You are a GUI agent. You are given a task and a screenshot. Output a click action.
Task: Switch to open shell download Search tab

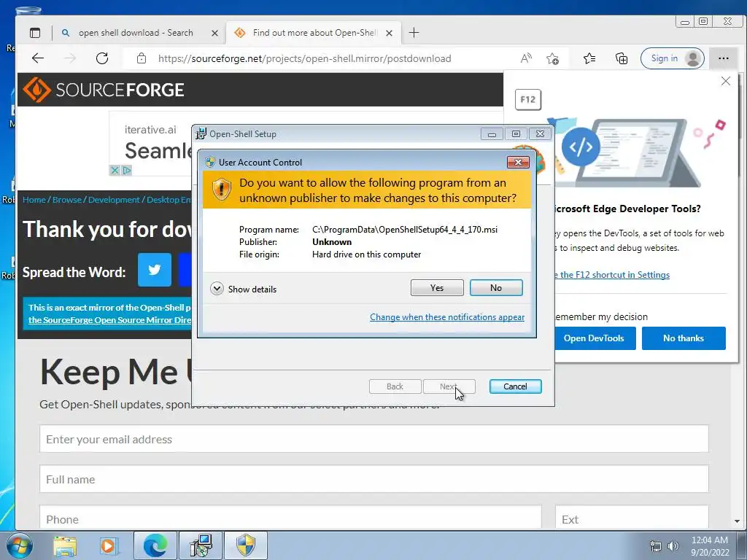pyautogui.click(x=136, y=33)
